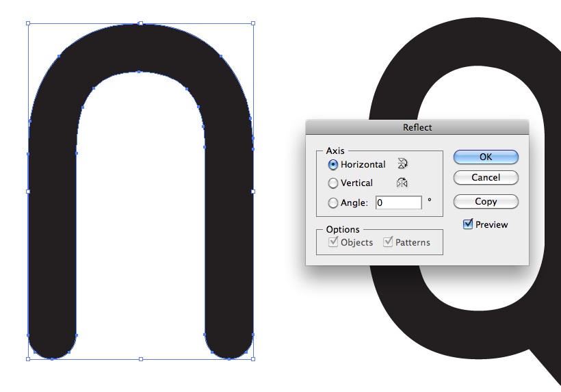Click the middle-right bounding box handle
This screenshot has height=392, width=561.
(253, 192)
